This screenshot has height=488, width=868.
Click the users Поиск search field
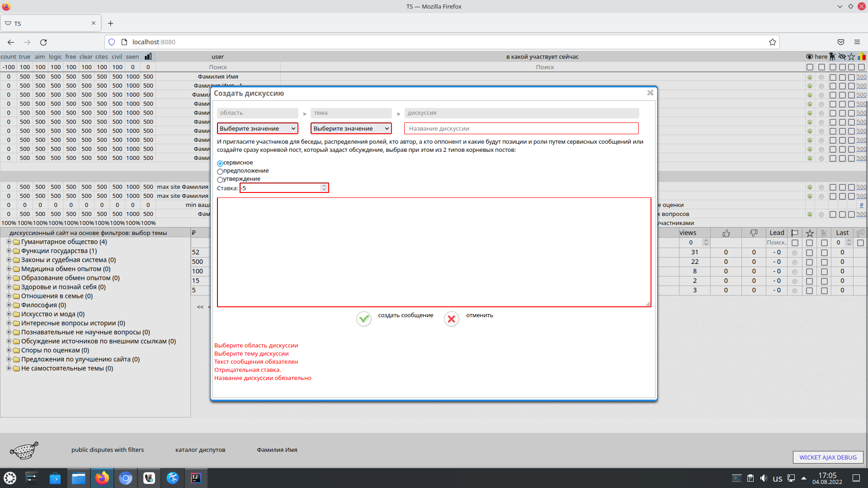coord(218,67)
